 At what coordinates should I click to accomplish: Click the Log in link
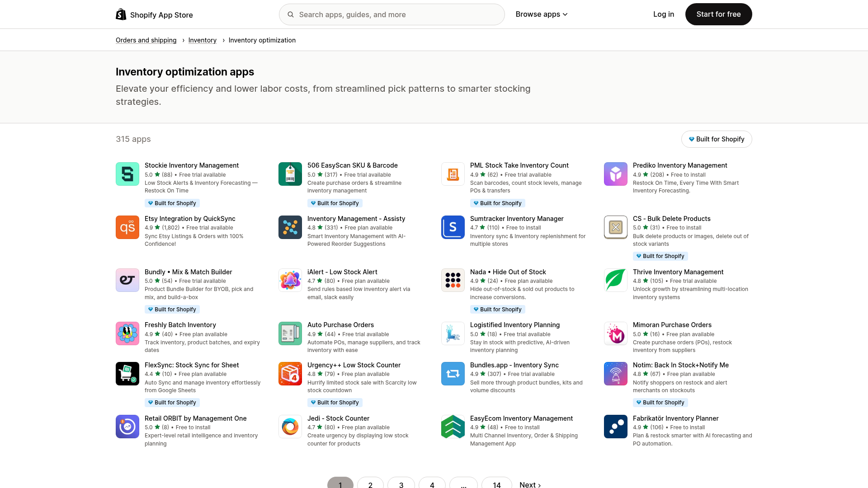[x=664, y=14]
